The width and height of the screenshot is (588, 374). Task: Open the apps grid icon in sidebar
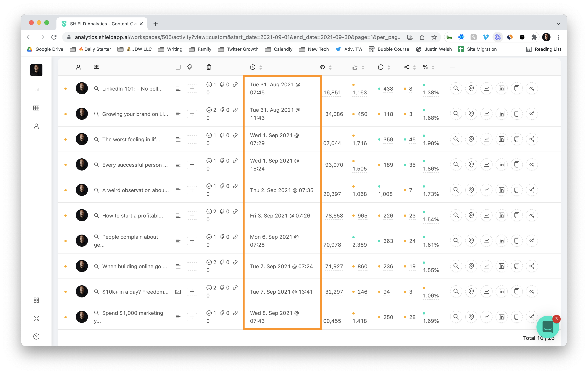click(x=36, y=300)
